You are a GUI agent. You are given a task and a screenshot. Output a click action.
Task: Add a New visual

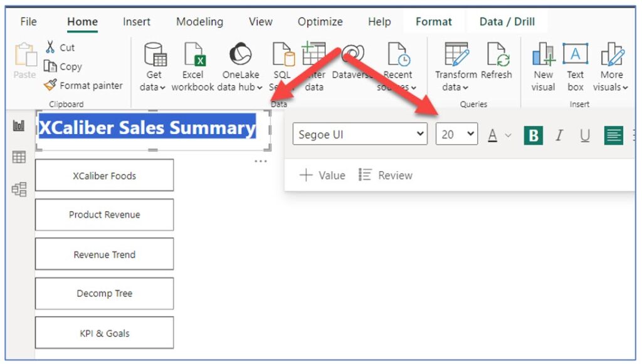point(543,66)
